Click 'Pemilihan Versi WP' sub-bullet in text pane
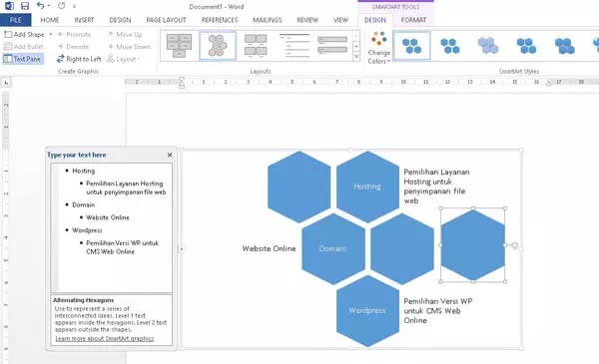The image size is (599, 364). pyautogui.click(x=122, y=247)
